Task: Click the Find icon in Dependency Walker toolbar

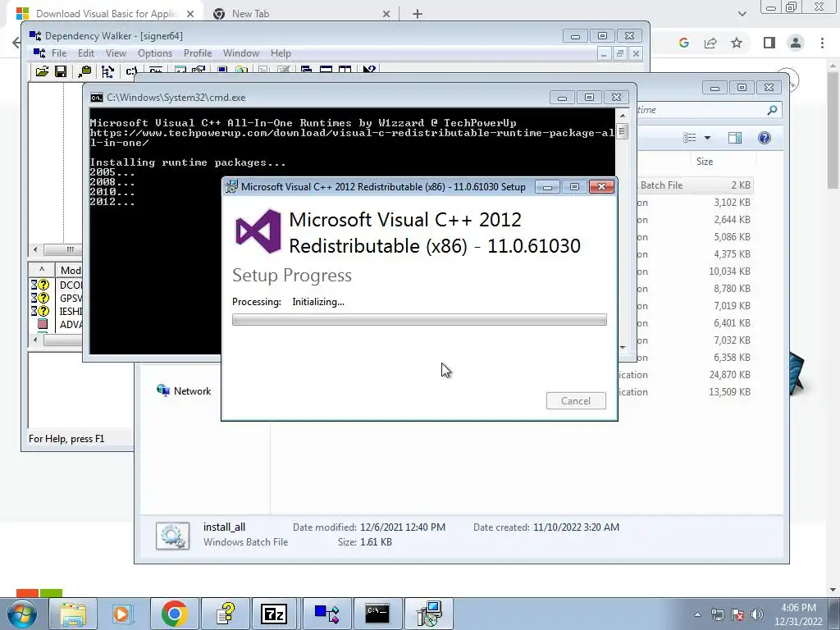Action: (84, 71)
